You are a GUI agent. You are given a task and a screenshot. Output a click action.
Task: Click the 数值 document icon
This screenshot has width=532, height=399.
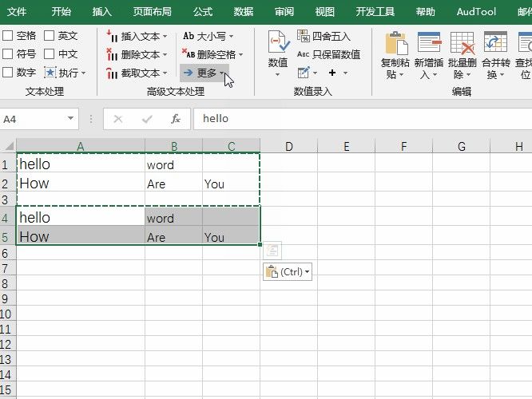[278, 41]
